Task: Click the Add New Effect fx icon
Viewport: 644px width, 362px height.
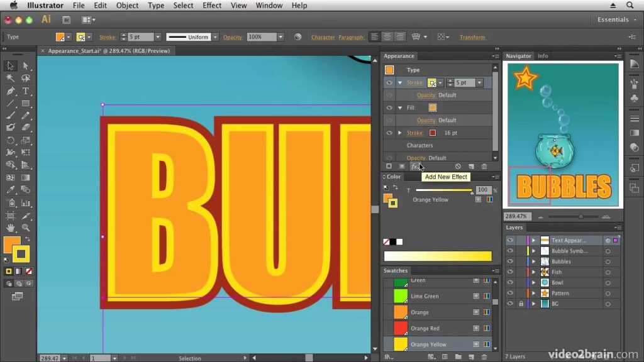Action: (x=414, y=167)
